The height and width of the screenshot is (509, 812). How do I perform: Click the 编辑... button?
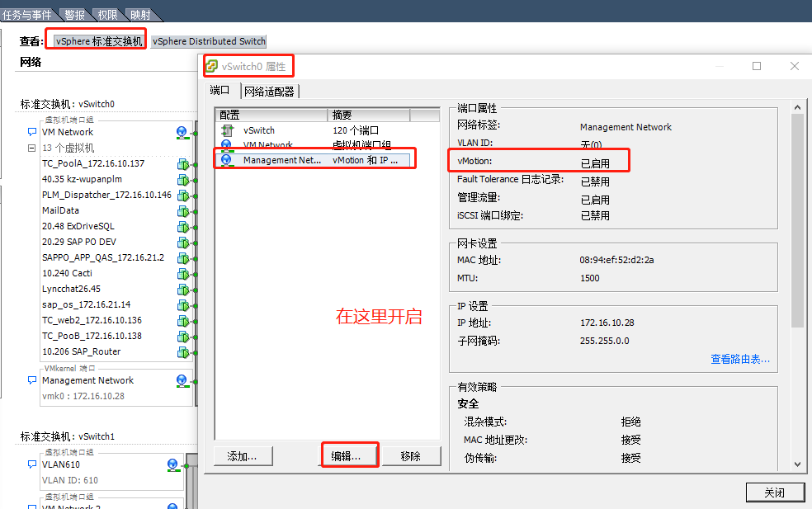pos(346,456)
